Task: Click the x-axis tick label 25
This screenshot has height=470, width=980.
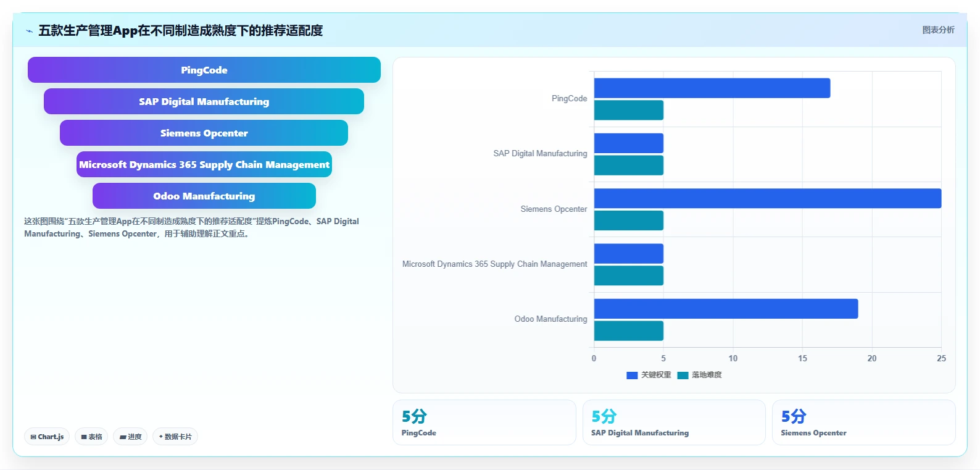Action: click(941, 358)
